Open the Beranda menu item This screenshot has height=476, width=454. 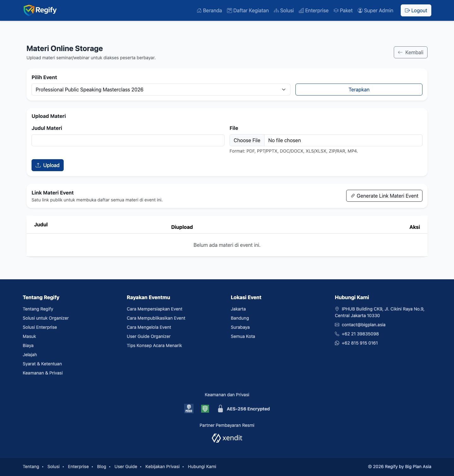[x=209, y=10]
